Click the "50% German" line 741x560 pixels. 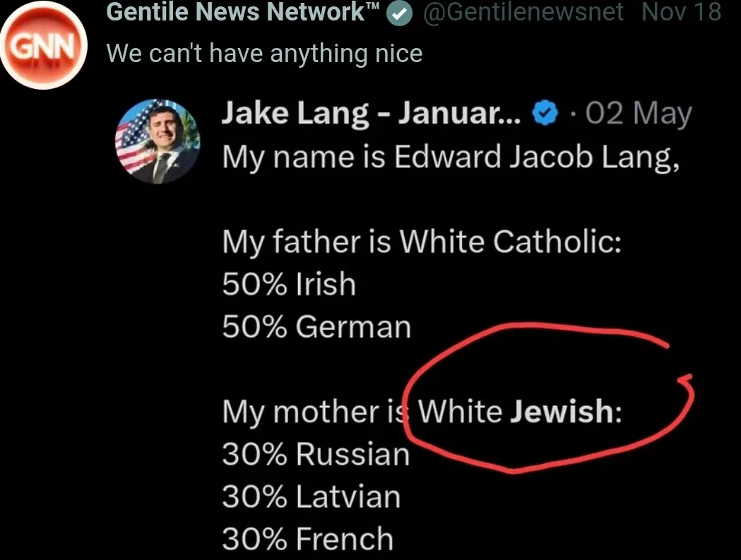coord(316,326)
